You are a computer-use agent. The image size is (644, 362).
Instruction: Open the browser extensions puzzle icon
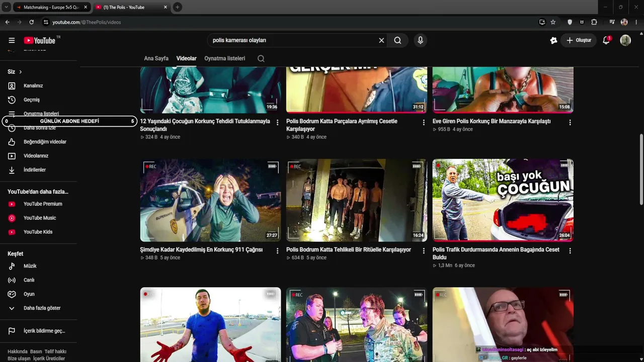pyautogui.click(x=594, y=22)
